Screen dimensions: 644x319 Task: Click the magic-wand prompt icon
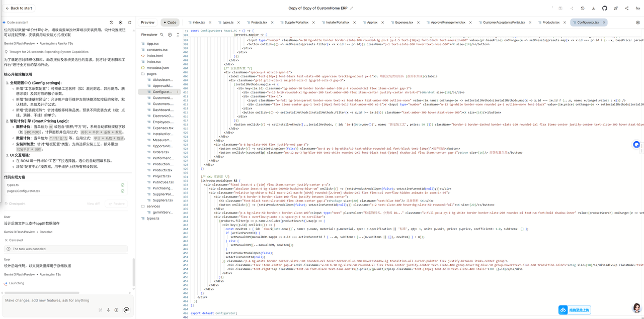[100, 310]
